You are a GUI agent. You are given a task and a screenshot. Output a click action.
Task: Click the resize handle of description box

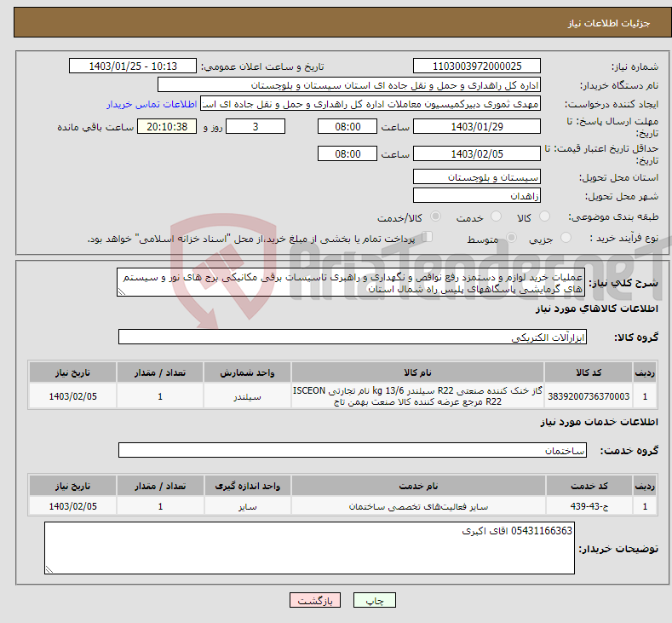tap(122, 291)
